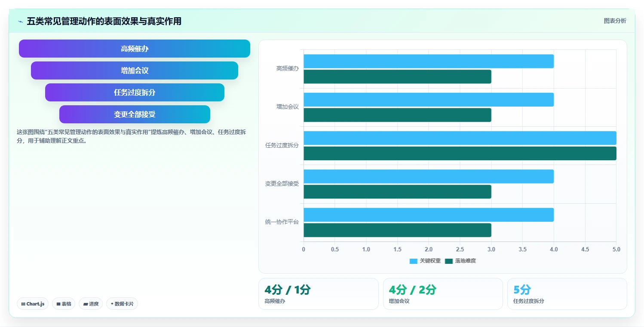
Task: Select the 任务过度拆分 funnel pill
Action: tap(135, 92)
